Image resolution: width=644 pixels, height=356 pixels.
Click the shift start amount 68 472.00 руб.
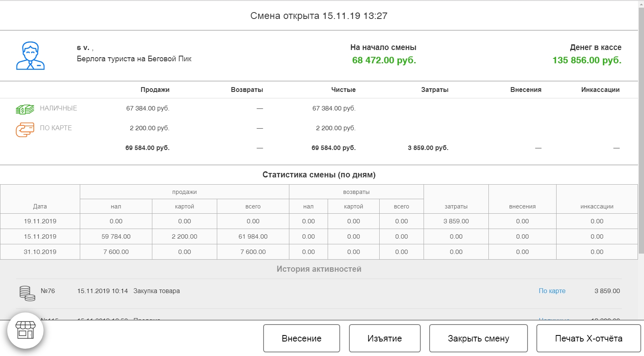tap(384, 60)
